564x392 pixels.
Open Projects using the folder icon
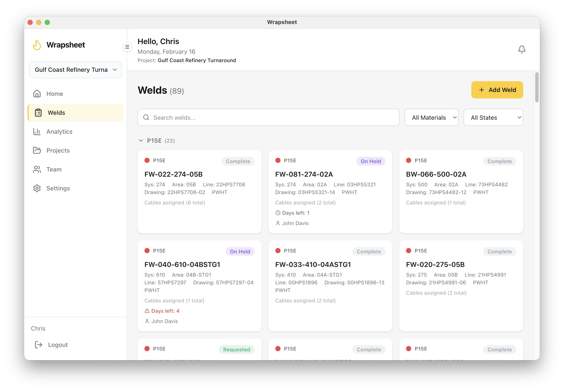point(37,150)
